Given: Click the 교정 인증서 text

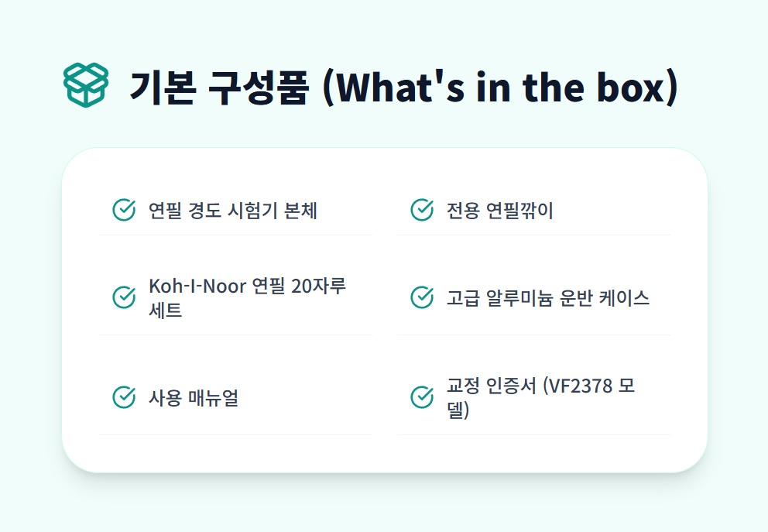Looking at the screenshot, I should [491, 386].
